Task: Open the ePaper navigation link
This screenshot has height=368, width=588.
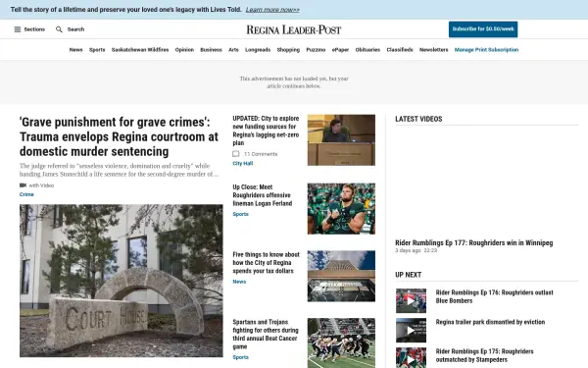Action: (x=340, y=50)
